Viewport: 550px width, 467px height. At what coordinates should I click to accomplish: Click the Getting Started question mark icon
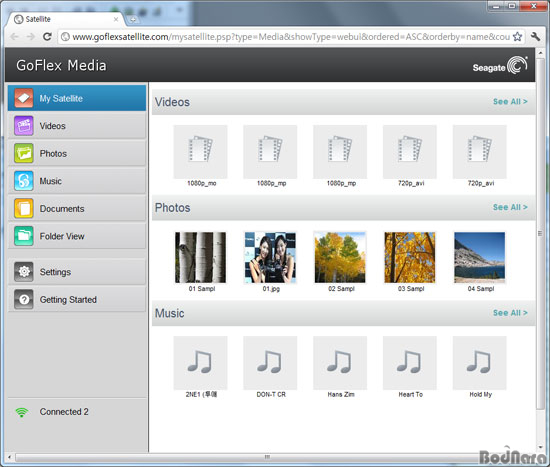pyautogui.click(x=24, y=299)
